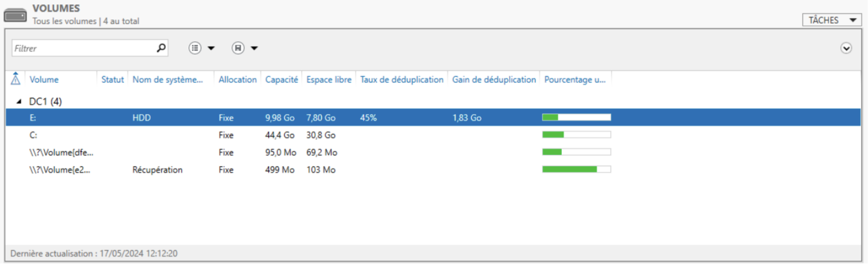Viewport: 868px width, 264px height.
Task: Sort by Nom de système column header
Action: coord(168,80)
